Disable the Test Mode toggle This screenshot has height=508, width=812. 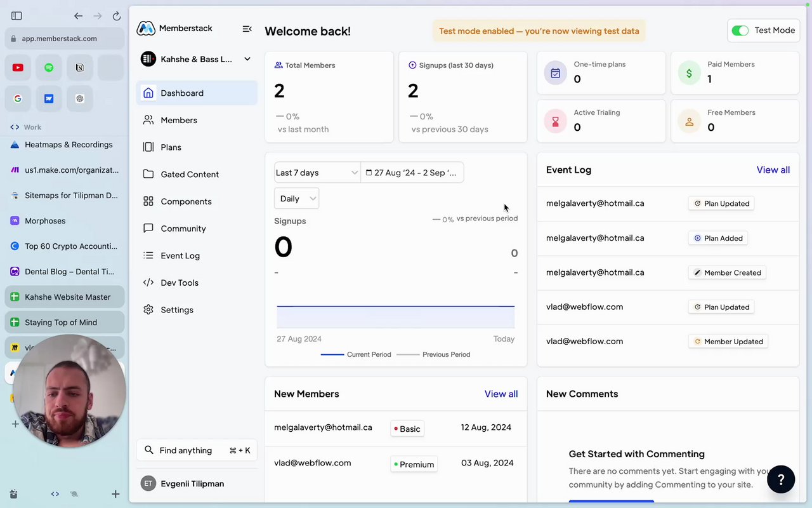[740, 30]
